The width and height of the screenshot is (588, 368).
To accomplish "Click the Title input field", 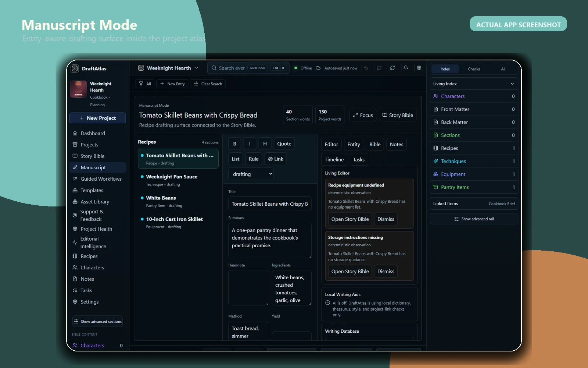I will (270, 204).
